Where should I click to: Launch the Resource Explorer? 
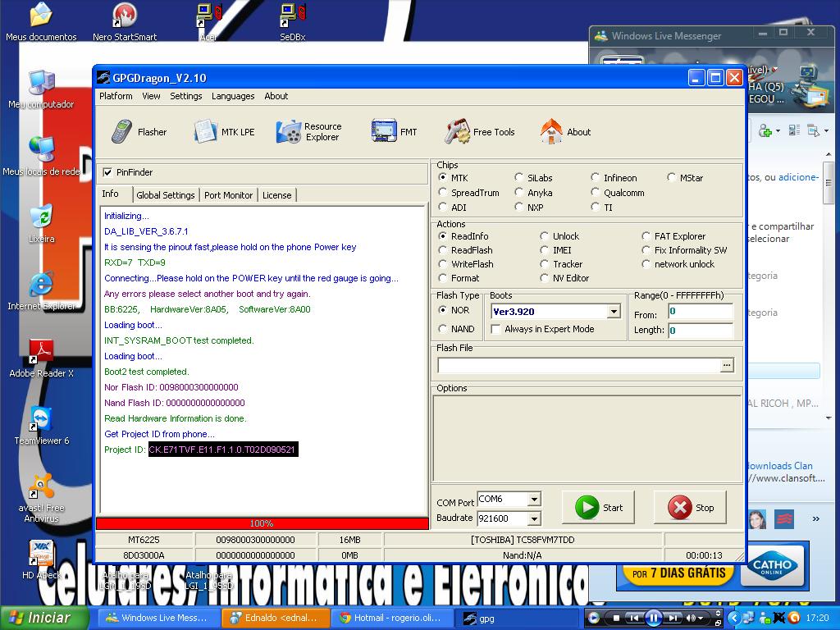308,132
